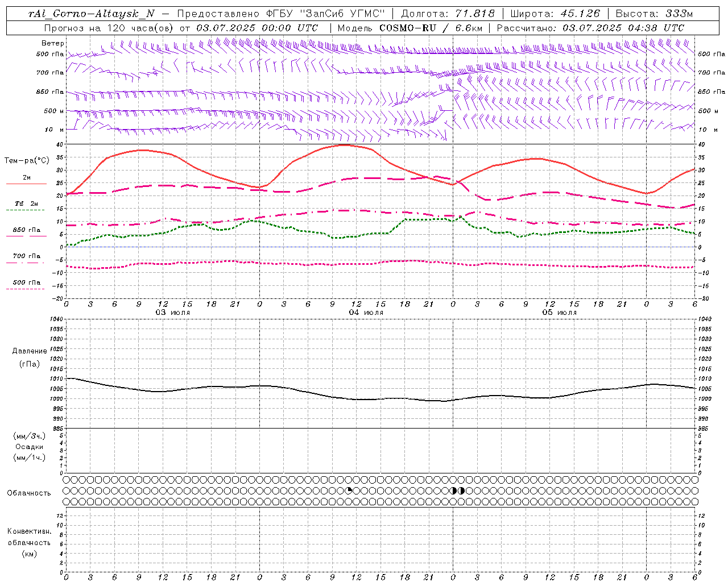Click the pink dotted line sample below legend 500 гПа
Viewport: 728px width, 582px height.
point(25,289)
